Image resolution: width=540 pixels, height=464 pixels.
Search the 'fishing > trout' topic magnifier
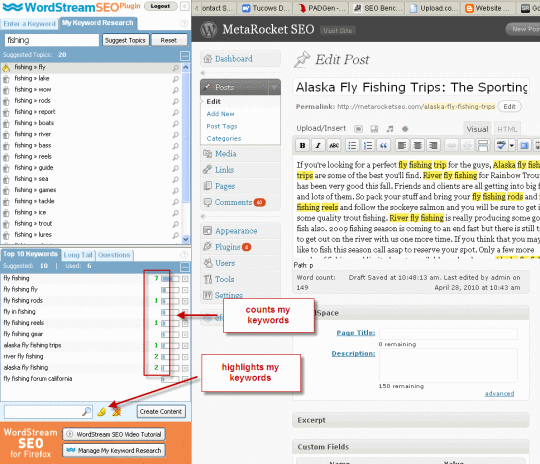pyautogui.click(x=176, y=224)
